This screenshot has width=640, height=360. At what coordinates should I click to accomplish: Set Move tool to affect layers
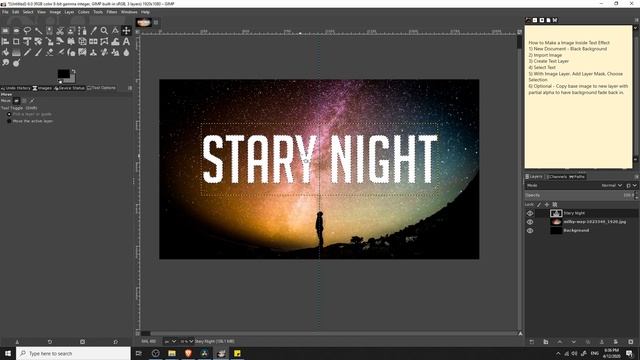(x=16, y=101)
